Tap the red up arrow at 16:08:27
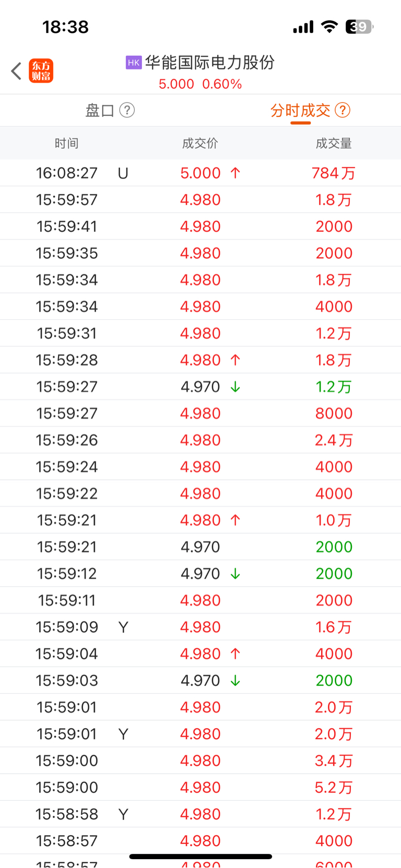Viewport: 401px width, 868px height. [x=235, y=173]
